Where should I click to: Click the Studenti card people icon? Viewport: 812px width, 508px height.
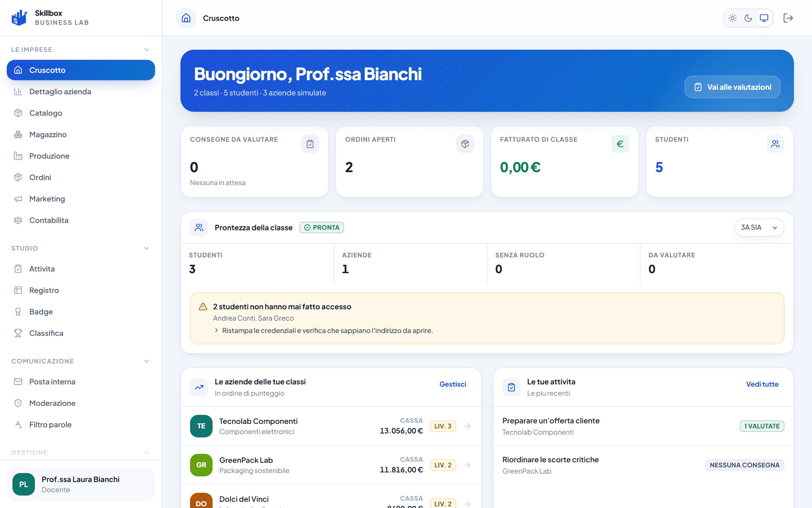(x=775, y=144)
